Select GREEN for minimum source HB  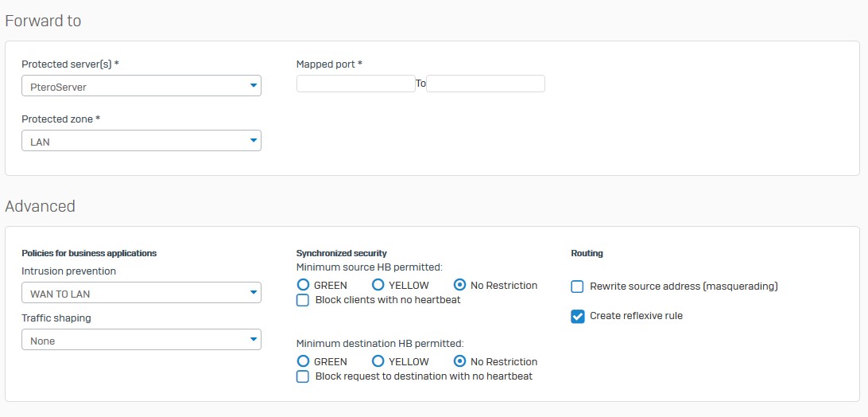point(303,285)
